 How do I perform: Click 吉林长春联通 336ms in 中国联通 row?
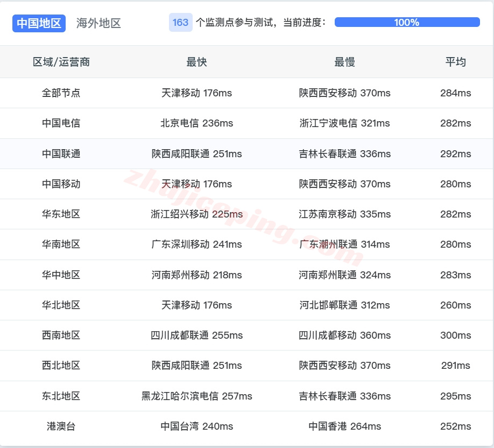coord(344,154)
